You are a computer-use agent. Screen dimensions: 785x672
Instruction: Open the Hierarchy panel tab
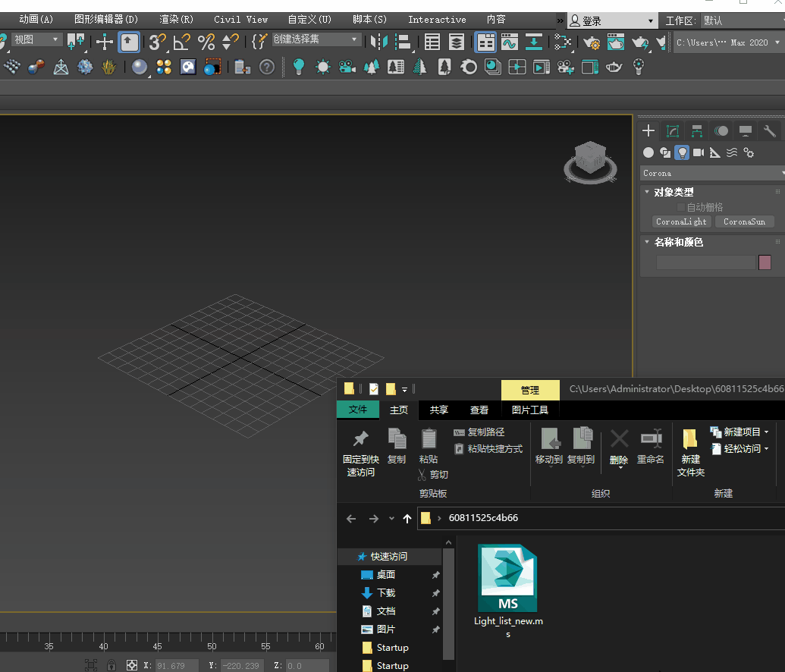point(697,131)
